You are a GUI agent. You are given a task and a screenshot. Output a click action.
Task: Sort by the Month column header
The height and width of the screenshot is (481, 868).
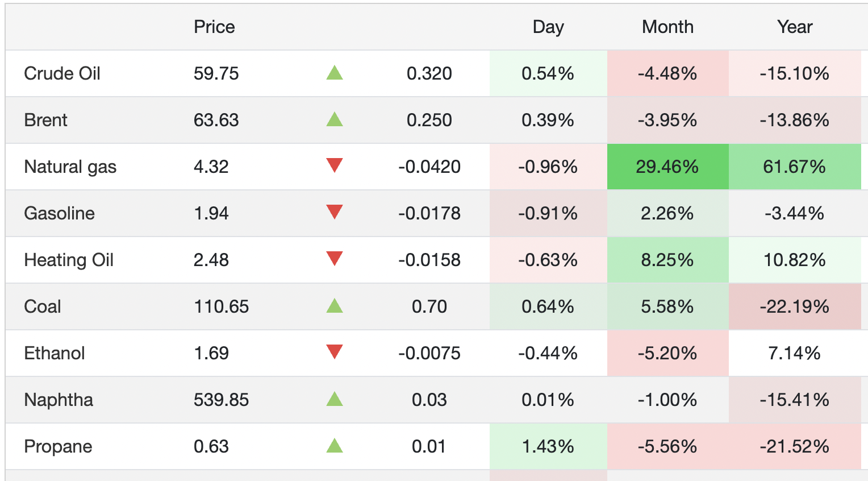click(667, 27)
